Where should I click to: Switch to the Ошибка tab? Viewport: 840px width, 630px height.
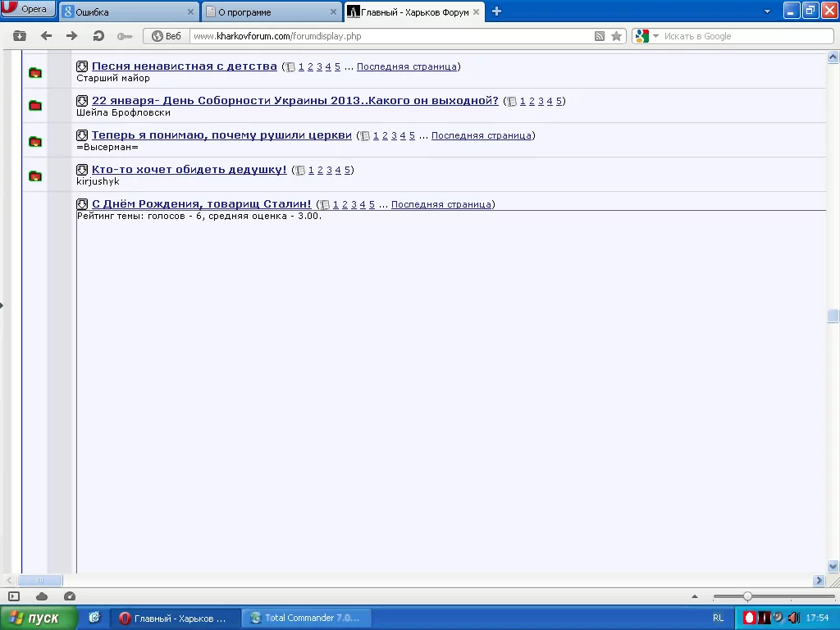click(x=127, y=11)
